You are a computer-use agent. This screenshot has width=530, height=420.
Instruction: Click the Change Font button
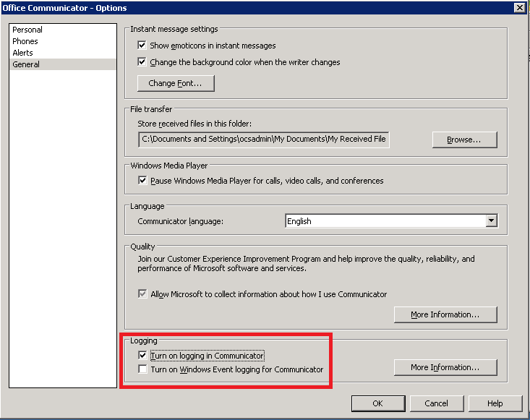point(176,83)
